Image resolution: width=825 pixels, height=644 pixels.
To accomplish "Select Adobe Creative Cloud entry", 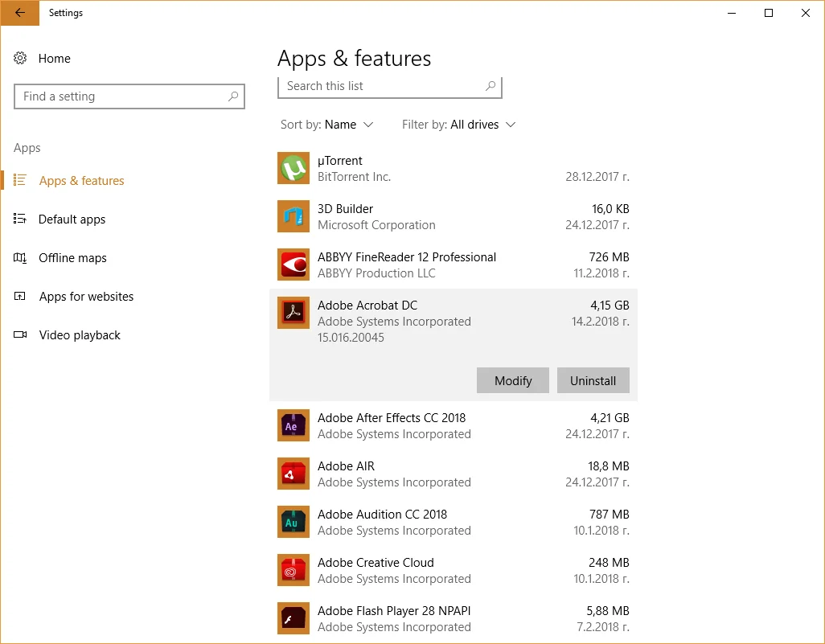I will [x=376, y=563].
